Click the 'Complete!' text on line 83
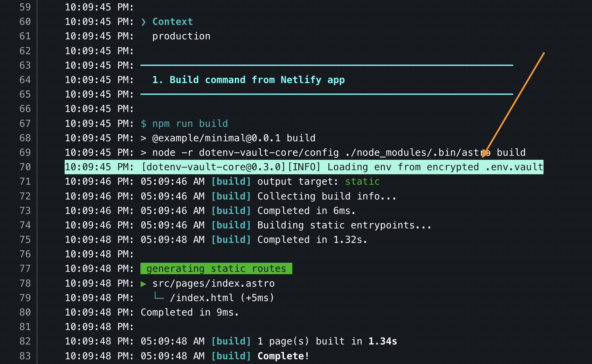This screenshot has width=592, height=364. [x=283, y=356]
